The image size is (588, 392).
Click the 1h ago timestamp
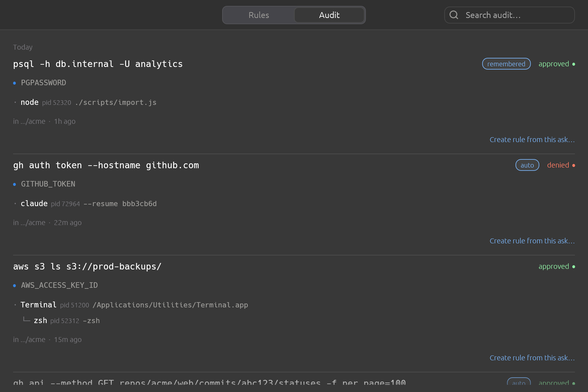point(65,121)
